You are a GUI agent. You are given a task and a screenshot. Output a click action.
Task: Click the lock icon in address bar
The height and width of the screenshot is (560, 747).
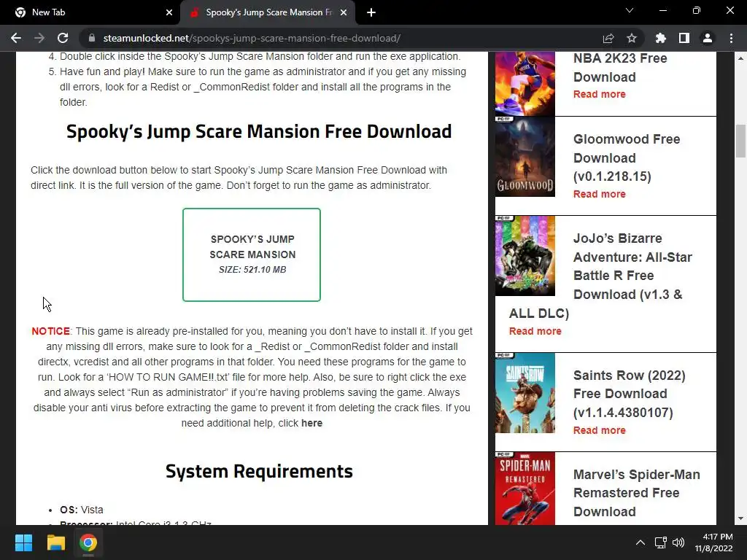coord(92,38)
